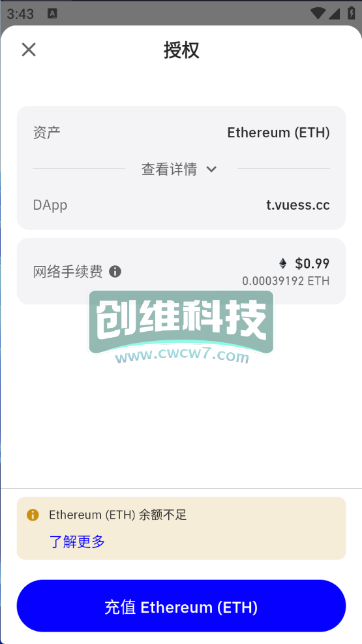This screenshot has width=362, height=644.
Task: Tap the cellular signal icon
Action: click(x=335, y=14)
